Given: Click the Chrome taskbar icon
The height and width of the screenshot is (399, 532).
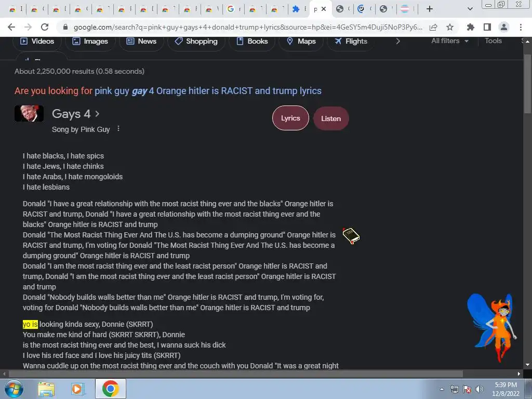Looking at the screenshot, I should pyautogui.click(x=111, y=389).
